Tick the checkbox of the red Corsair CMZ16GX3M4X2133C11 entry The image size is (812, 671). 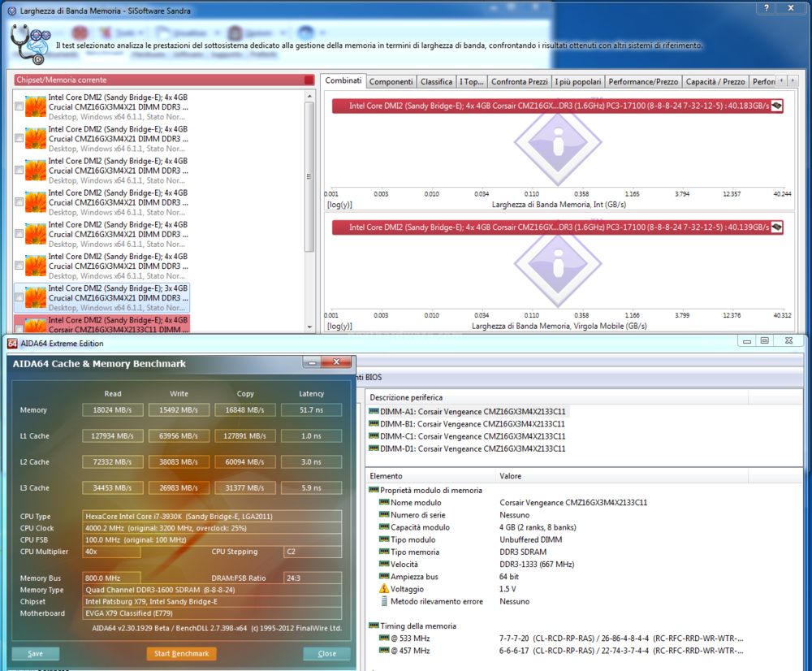click(x=19, y=328)
